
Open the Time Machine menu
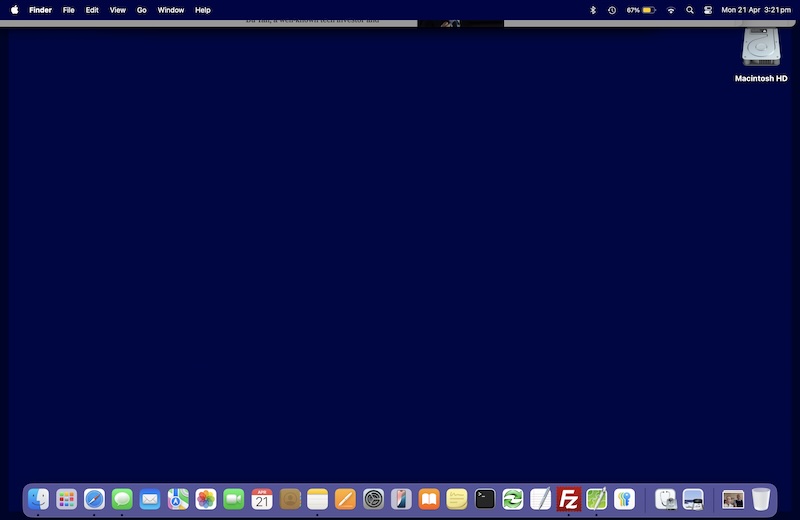tap(611, 10)
